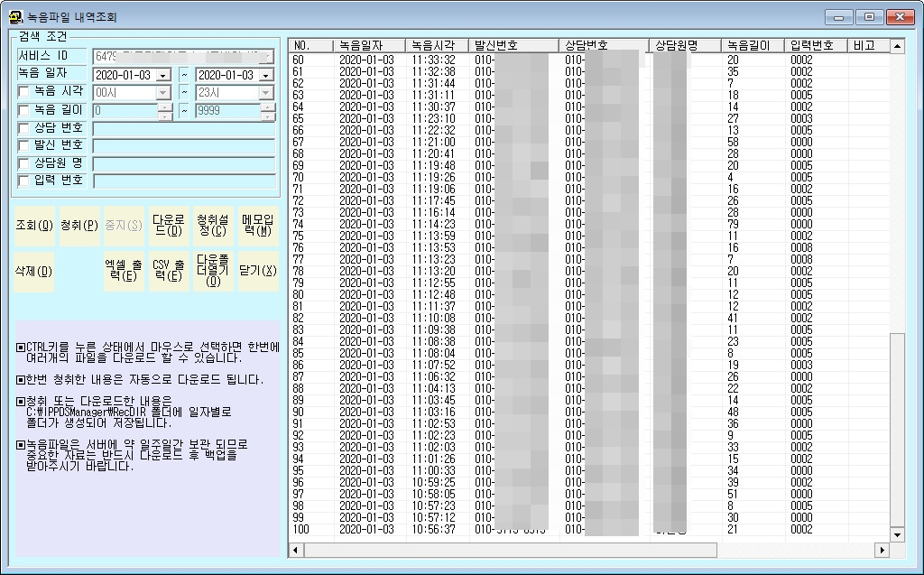This screenshot has width=924, height=575.
Task: Play recording with 청취(P) button
Action: click(79, 226)
